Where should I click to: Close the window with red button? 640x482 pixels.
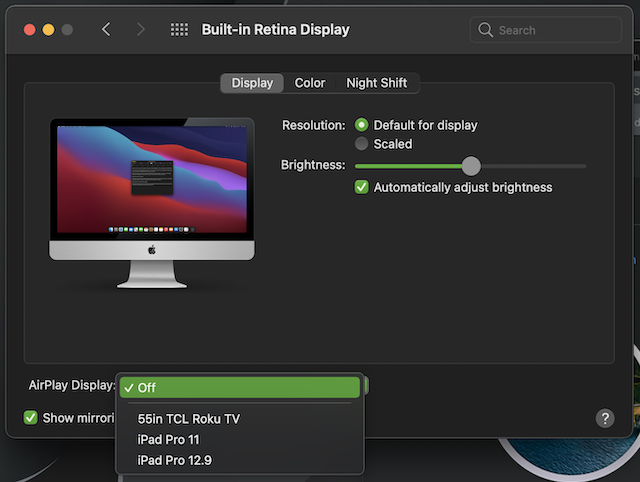click(29, 30)
